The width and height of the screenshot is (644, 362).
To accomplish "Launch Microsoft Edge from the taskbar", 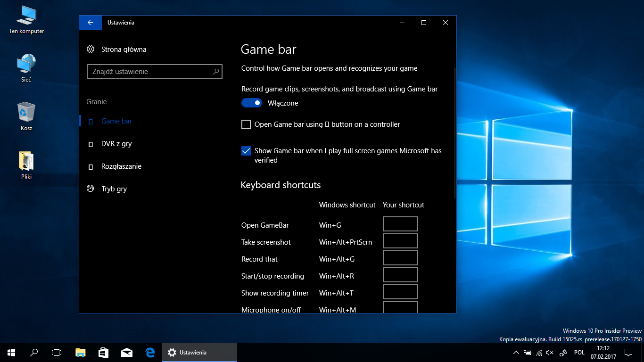I will [x=150, y=353].
